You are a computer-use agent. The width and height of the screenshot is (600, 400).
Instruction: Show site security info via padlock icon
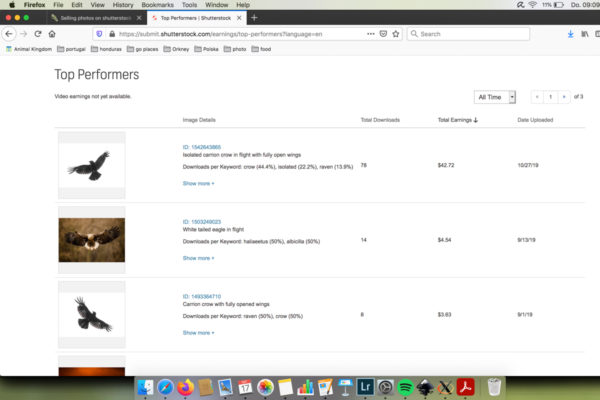click(112, 34)
